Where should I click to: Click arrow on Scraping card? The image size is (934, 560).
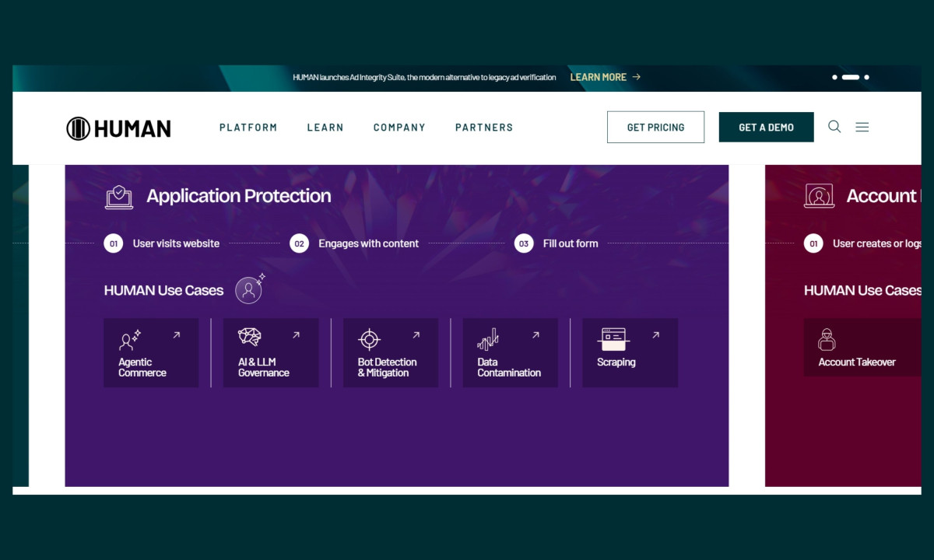[655, 335]
